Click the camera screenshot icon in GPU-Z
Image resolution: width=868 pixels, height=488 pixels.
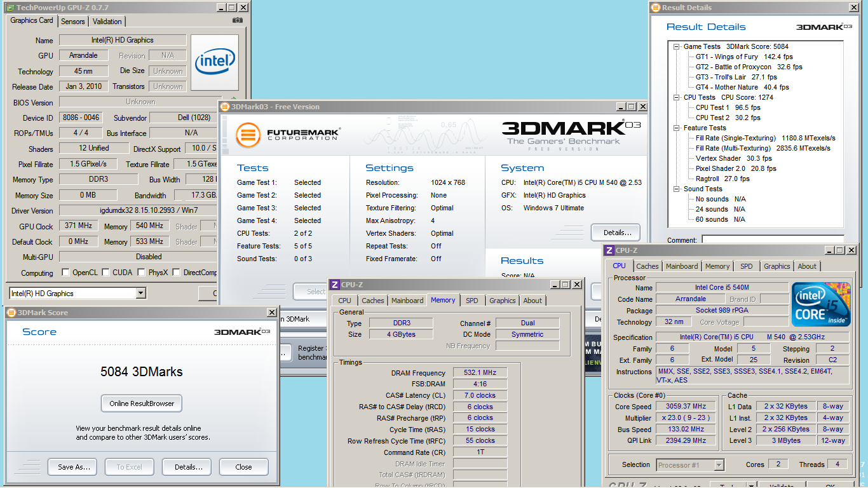pyautogui.click(x=237, y=20)
